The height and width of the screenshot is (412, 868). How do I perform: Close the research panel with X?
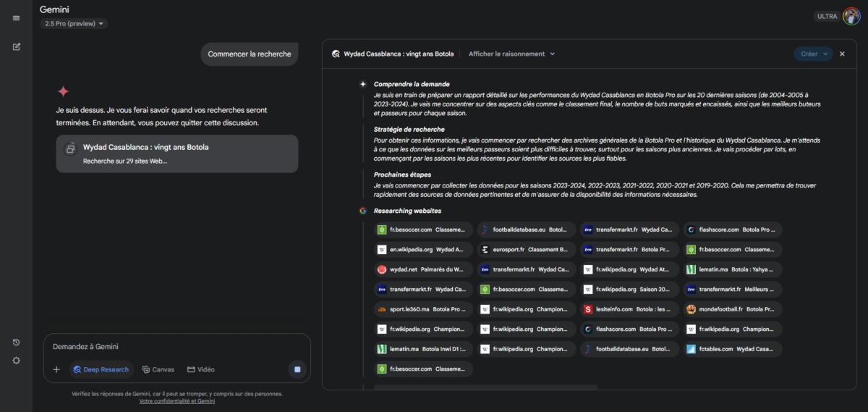[x=842, y=54]
